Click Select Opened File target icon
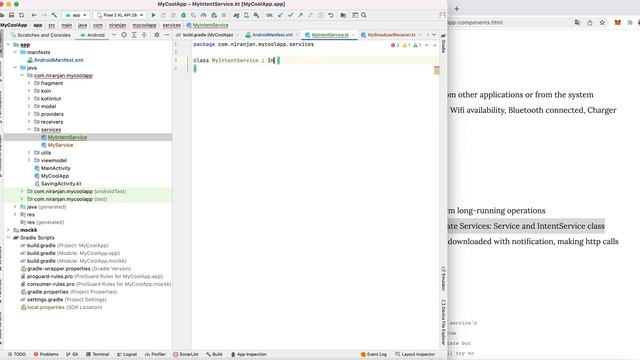640x360 pixels. point(124,35)
